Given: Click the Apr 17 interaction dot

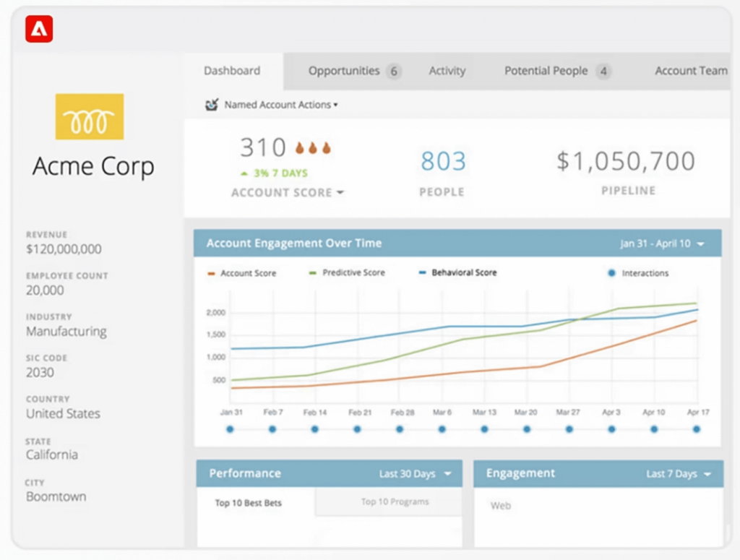Looking at the screenshot, I should click(x=697, y=429).
